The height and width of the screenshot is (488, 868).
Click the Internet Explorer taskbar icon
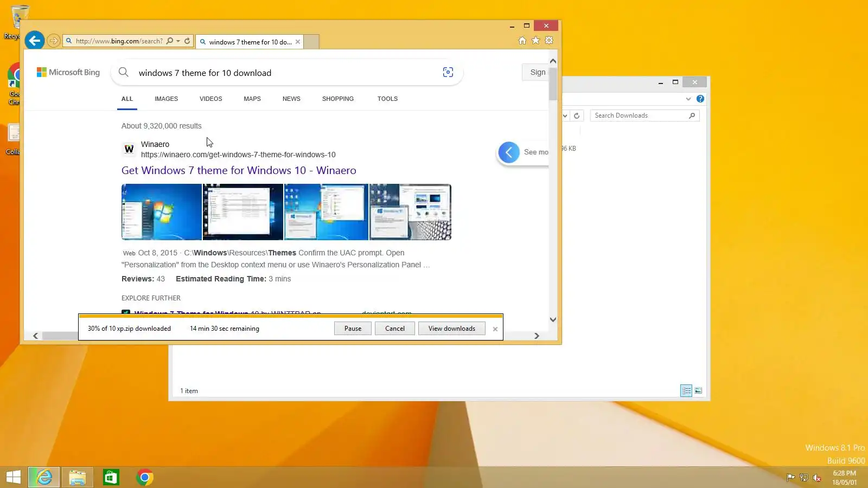pos(44,477)
